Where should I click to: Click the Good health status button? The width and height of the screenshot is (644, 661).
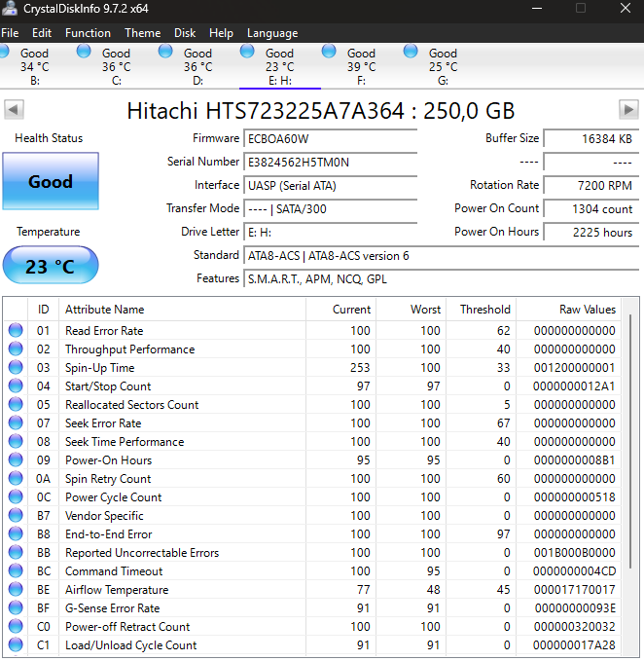(x=51, y=181)
